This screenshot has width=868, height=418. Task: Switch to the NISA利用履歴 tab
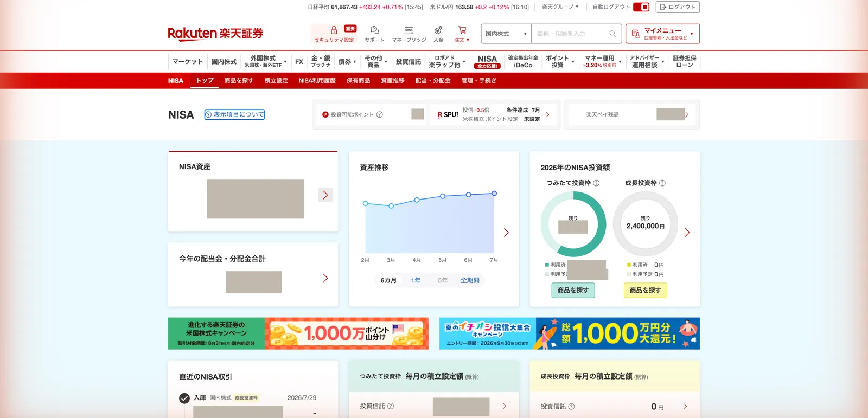(317, 81)
